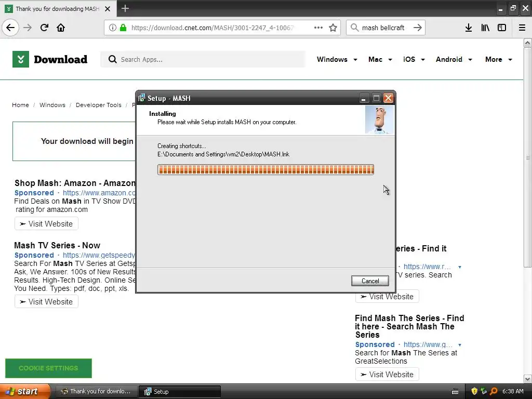This screenshot has width=532, height=399.
Task: Expand ad options arrow beside https://www.r...
Action: click(x=460, y=267)
